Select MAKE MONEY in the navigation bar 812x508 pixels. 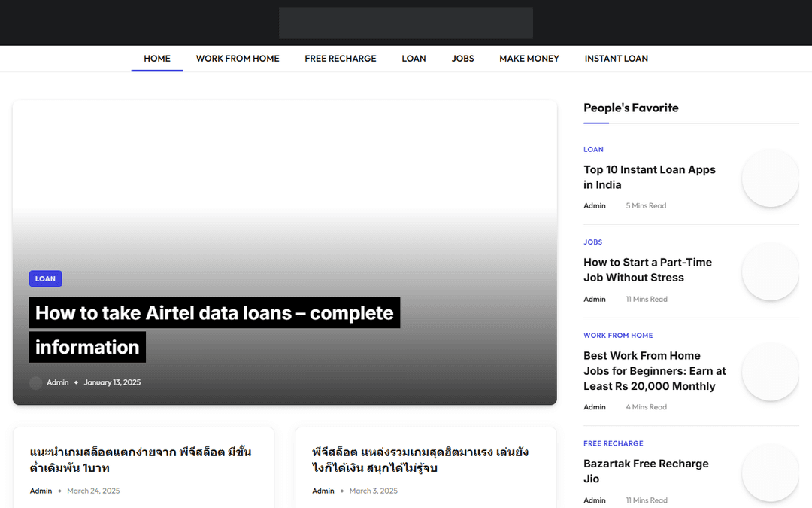click(x=529, y=59)
